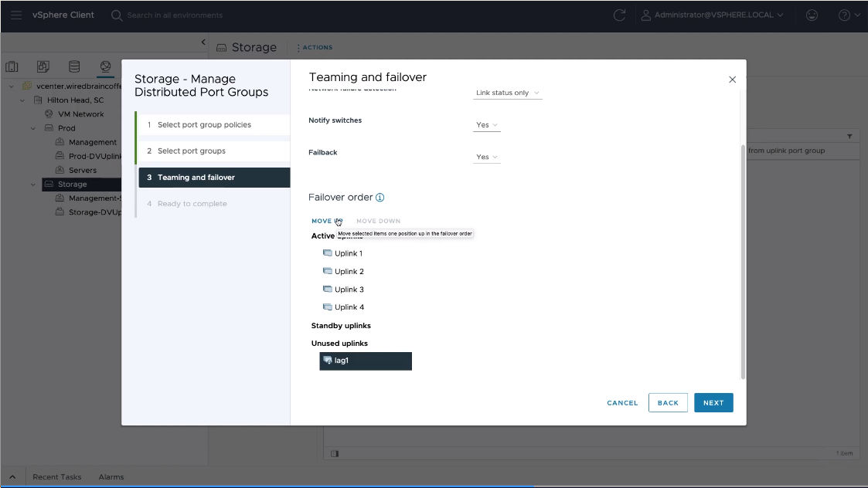This screenshot has height=488, width=868.
Task: Click the Failover order info icon
Action: click(380, 198)
